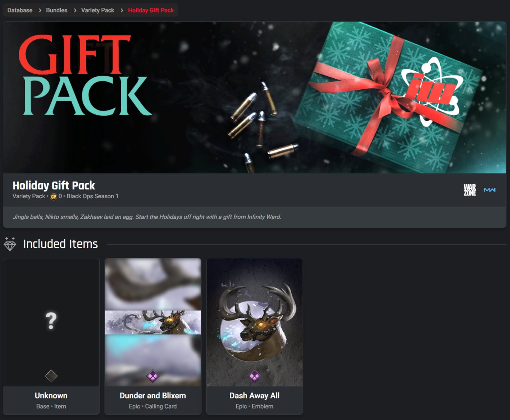Screen dimensions: 510x420
Task: Click the Holiday Gift Pack heading
Action: click(x=54, y=186)
